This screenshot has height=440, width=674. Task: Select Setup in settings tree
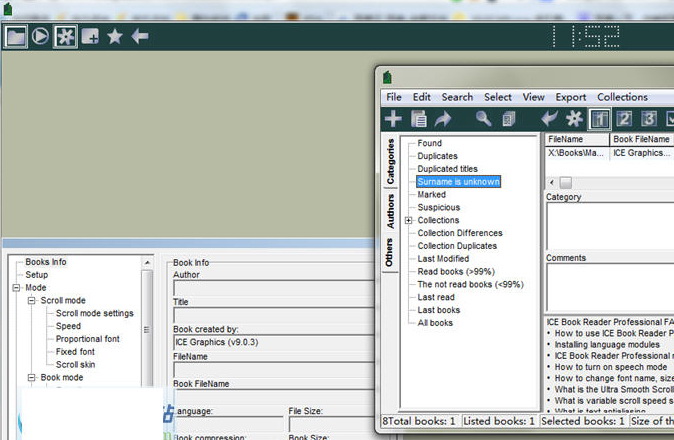tap(37, 275)
